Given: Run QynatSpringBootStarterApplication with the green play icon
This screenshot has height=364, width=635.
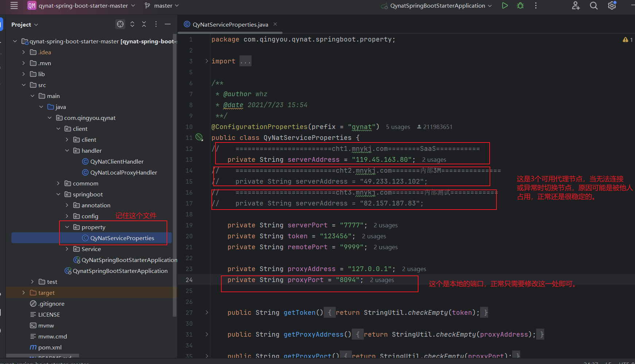Looking at the screenshot, I should [x=505, y=6].
